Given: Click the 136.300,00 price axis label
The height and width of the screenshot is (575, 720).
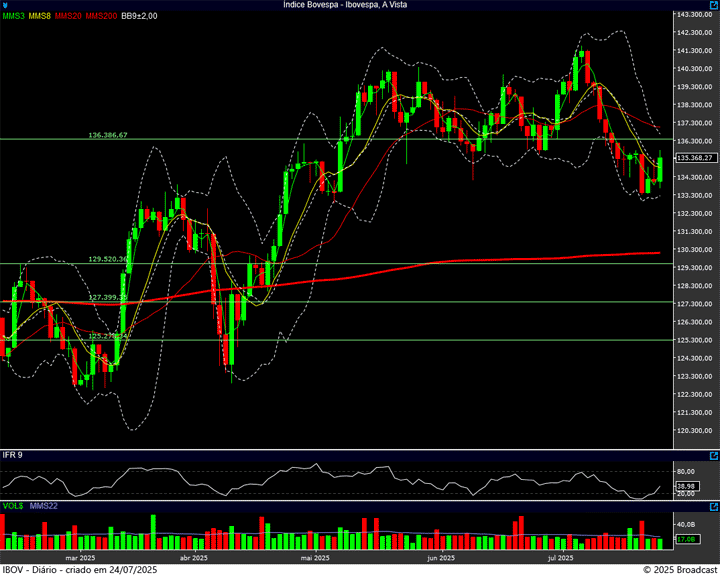Looking at the screenshot, I should [695, 141].
